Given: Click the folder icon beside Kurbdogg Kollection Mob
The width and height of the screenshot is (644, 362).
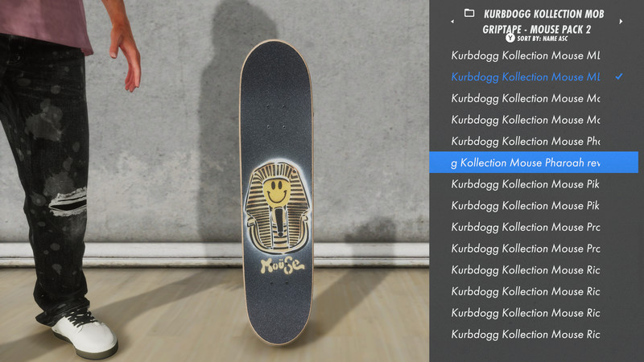Looking at the screenshot, I should pos(469,13).
